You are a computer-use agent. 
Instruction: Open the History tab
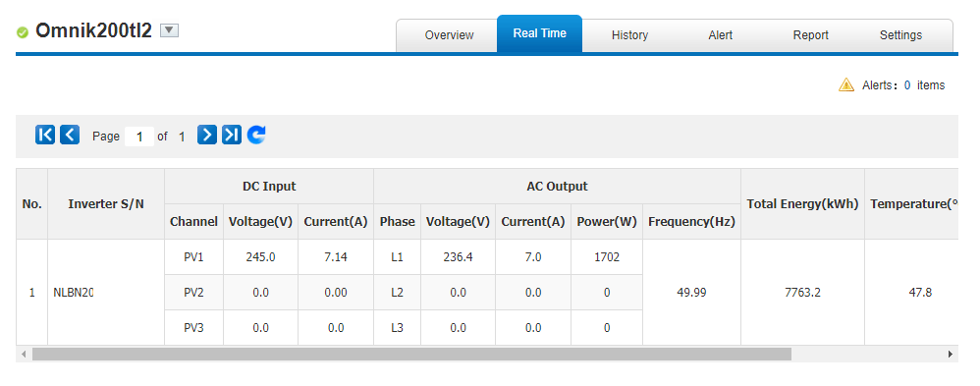(629, 35)
